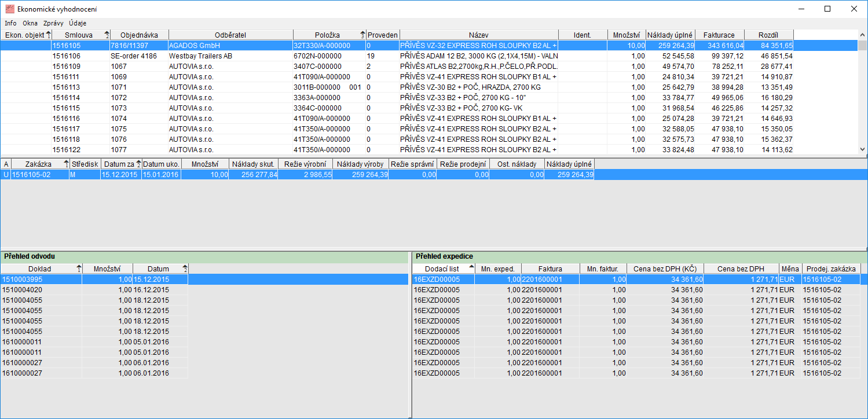Select first 16EXZD00005 expedition row

tap(640, 279)
